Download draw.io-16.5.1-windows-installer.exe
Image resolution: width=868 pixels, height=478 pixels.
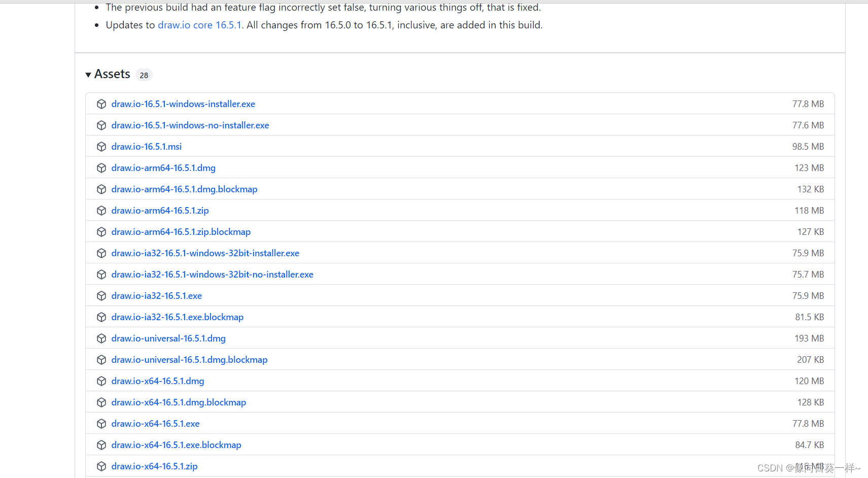(x=183, y=104)
